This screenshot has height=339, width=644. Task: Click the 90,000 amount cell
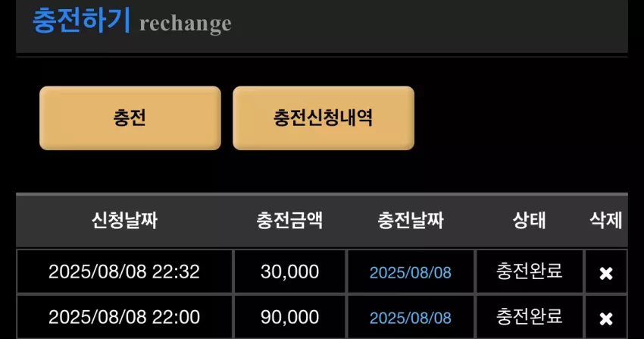(290, 317)
